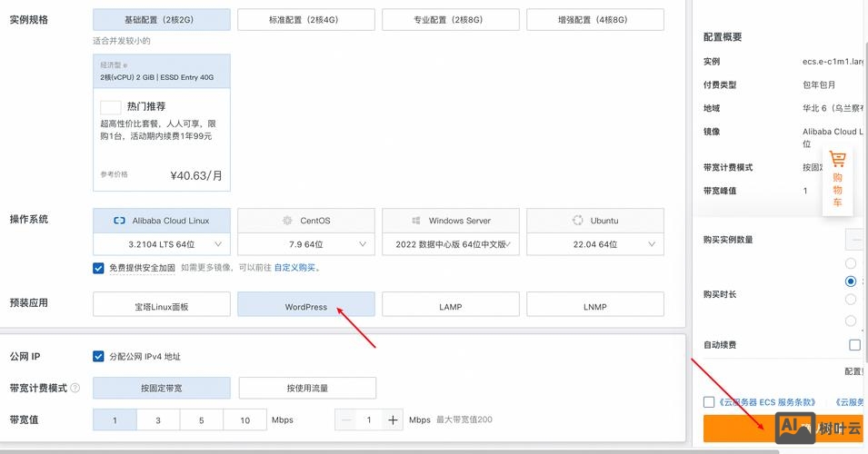Click the 最大带宽值200 hint text
This screenshot has height=454, width=868.
(464, 419)
